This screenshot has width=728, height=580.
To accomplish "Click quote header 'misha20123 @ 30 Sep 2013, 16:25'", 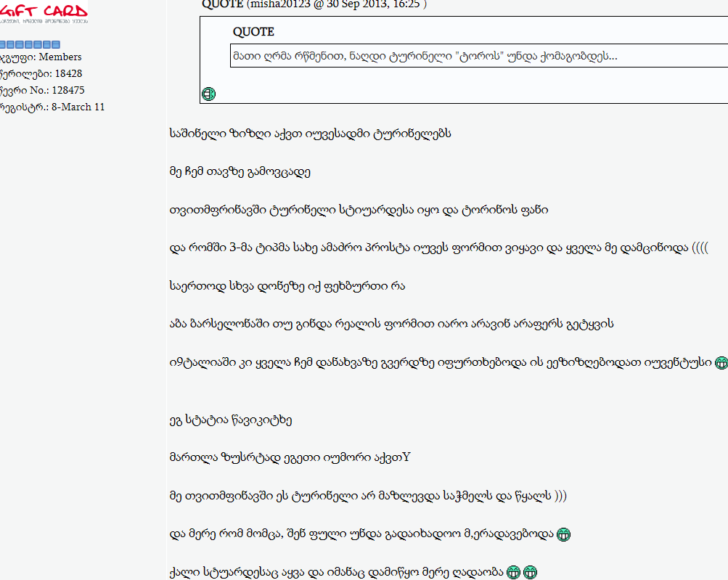I will pyautogui.click(x=336, y=4).
